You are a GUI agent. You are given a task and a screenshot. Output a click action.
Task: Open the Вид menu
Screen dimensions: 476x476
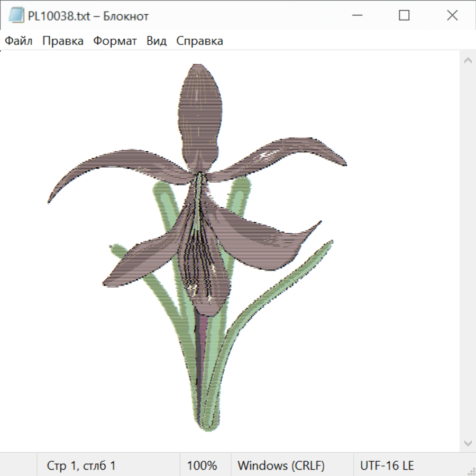pos(156,41)
